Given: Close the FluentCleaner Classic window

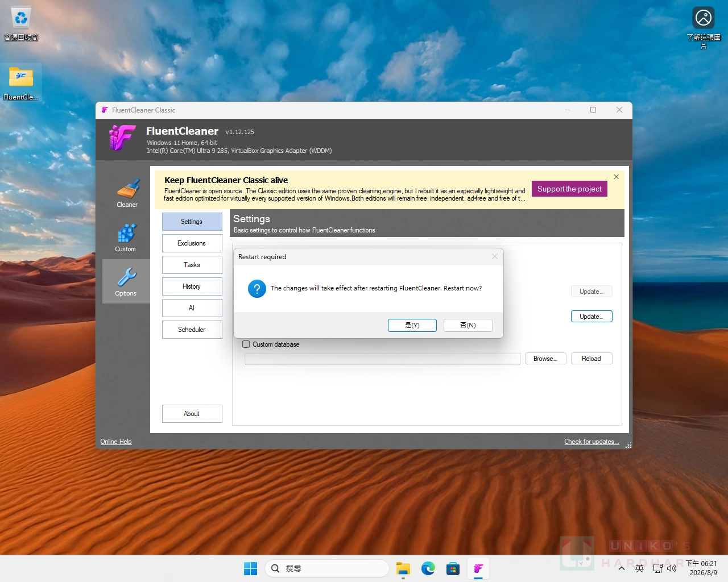Looking at the screenshot, I should 619,110.
